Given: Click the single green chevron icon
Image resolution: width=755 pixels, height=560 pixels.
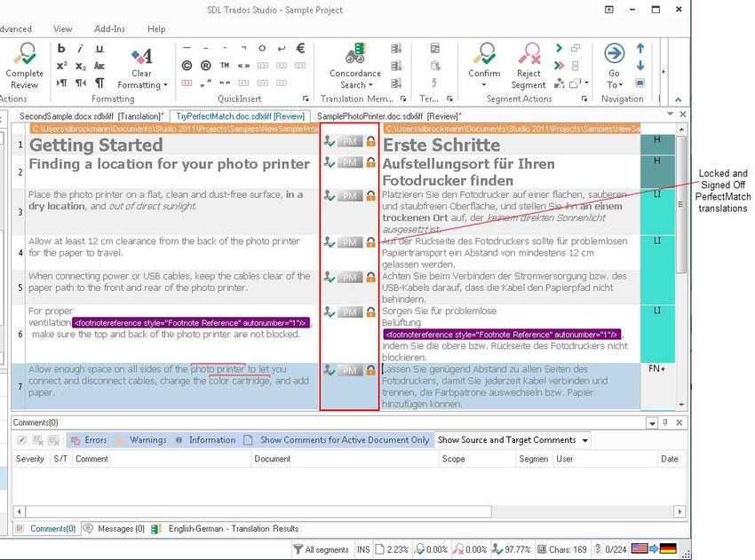Looking at the screenshot, I should [x=559, y=48].
